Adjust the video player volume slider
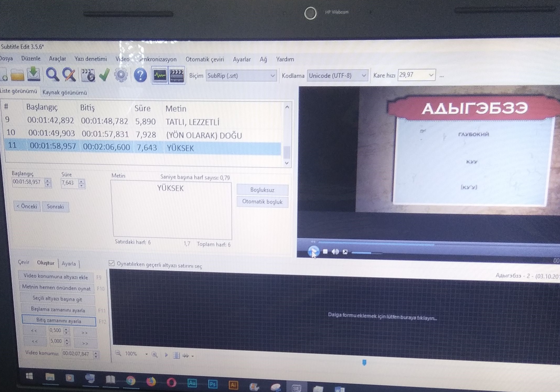The width and height of the screenshot is (560, 392). (367, 253)
